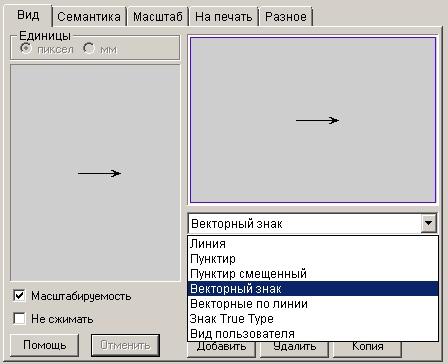The height and width of the screenshot is (364, 448).
Task: Pick Векторные по линии option
Action: coord(313,304)
